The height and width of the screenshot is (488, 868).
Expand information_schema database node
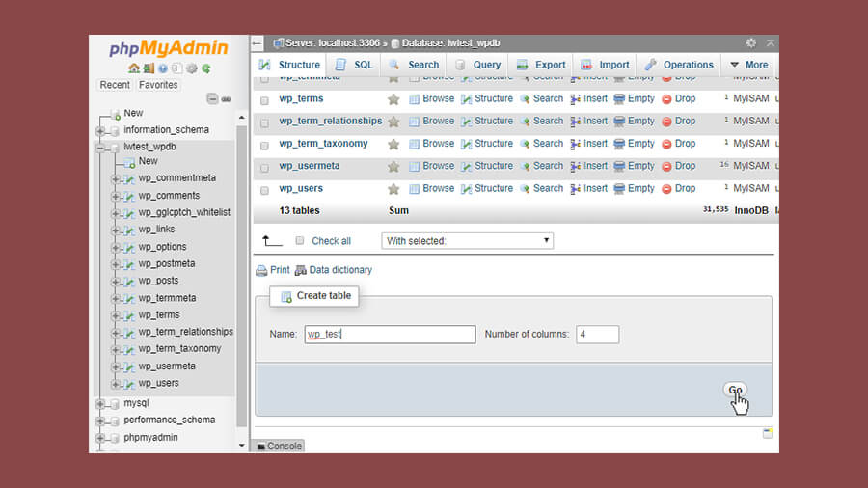point(100,130)
